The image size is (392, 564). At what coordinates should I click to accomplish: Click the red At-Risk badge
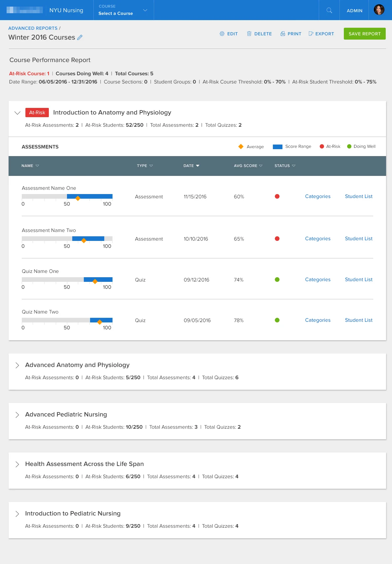pos(37,113)
